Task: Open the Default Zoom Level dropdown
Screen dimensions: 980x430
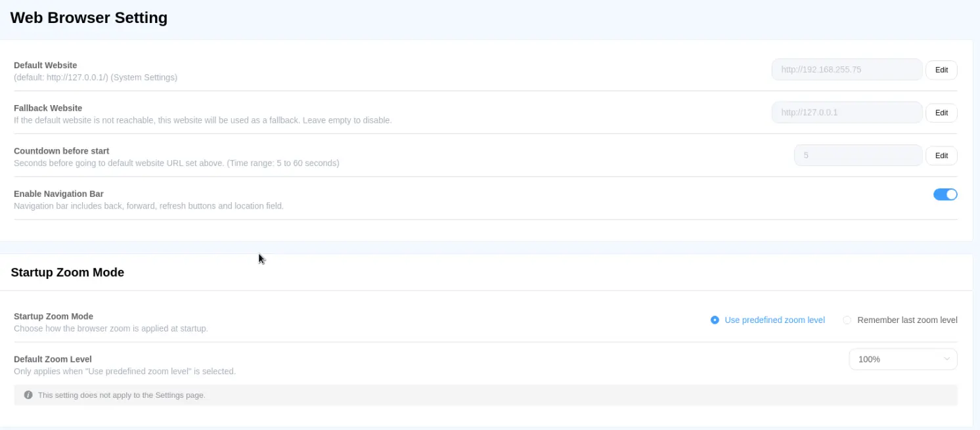Action: (903, 359)
